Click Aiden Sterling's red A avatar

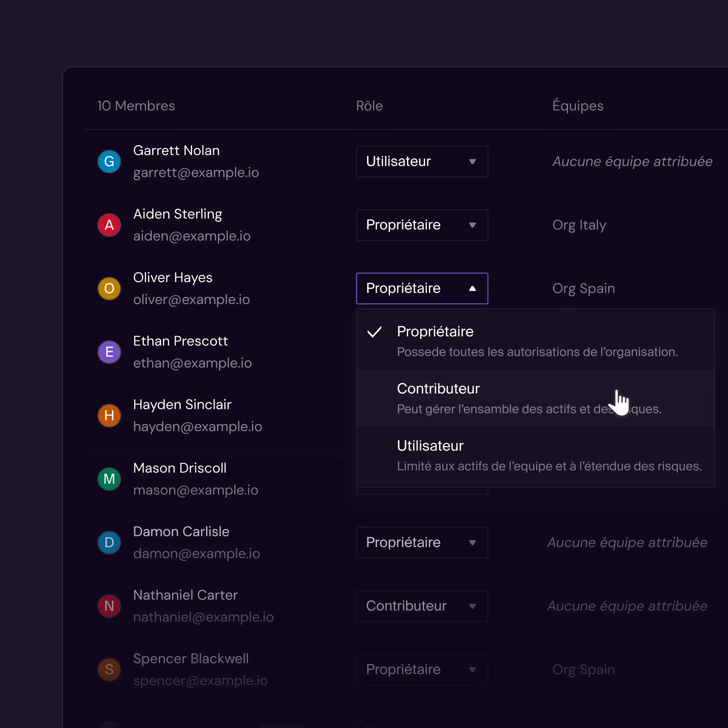109,225
